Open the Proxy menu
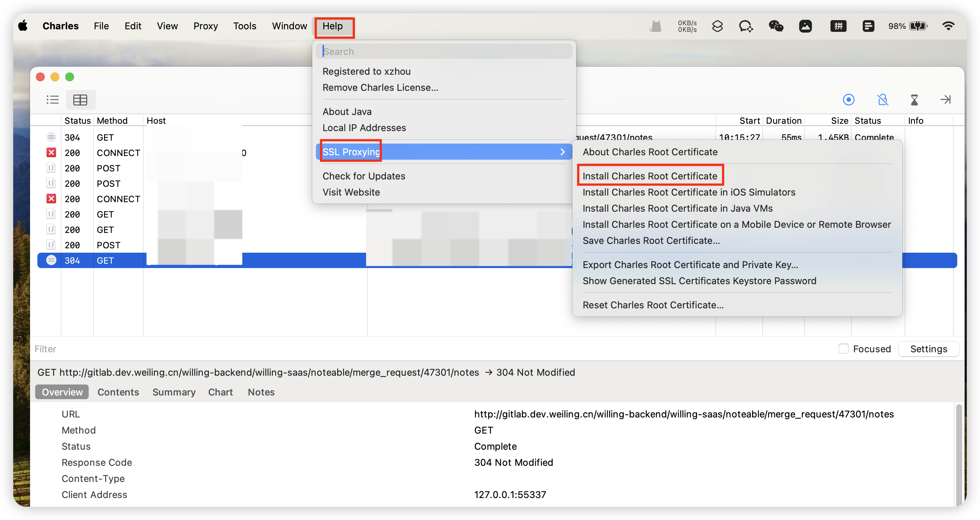Image resolution: width=980 pixels, height=520 pixels. pyautogui.click(x=206, y=26)
